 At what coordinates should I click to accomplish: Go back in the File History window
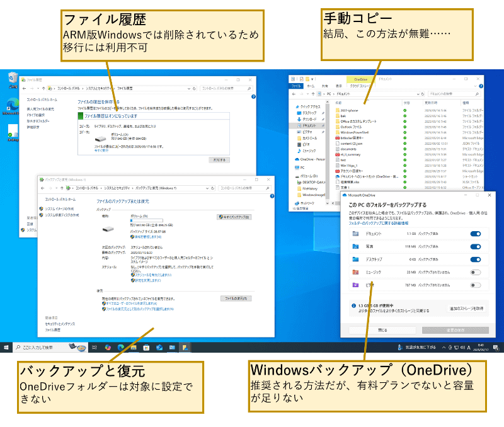25,88
